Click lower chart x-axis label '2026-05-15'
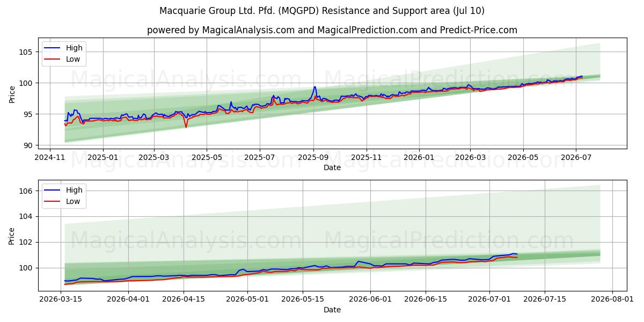This screenshot has width=644, height=322. [304, 300]
